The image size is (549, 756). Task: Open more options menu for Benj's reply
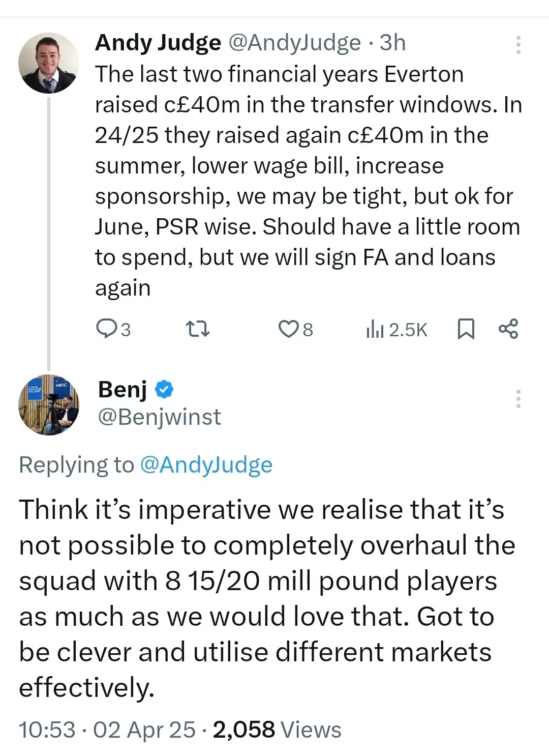[518, 399]
